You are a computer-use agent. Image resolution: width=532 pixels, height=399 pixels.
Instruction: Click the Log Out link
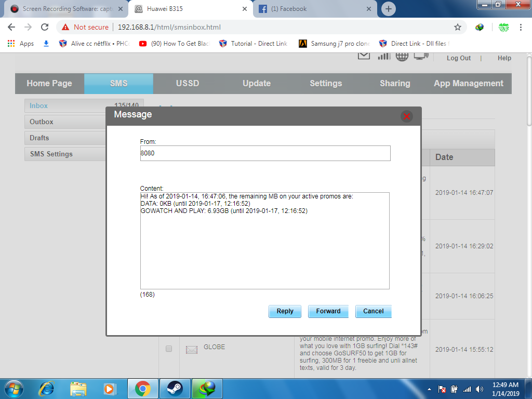point(458,58)
